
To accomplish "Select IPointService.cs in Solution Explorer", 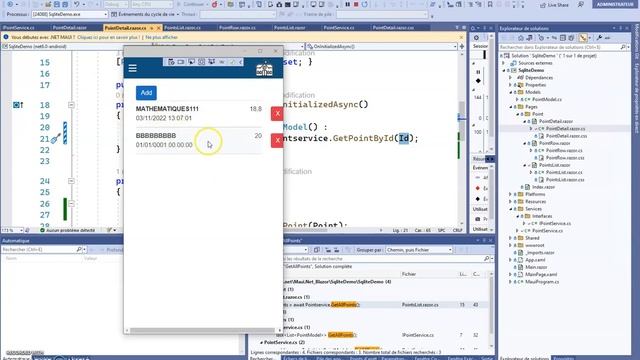I will (x=555, y=223).
